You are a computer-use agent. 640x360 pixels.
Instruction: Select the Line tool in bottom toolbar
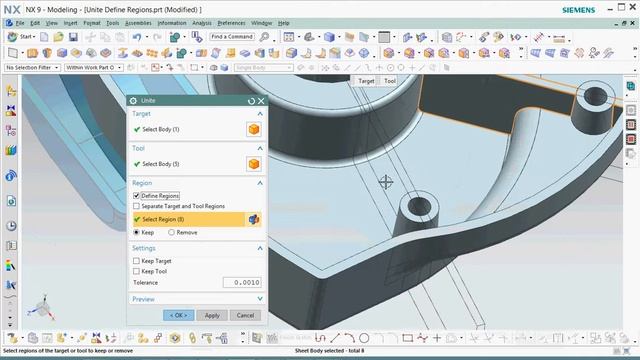(x=335, y=338)
